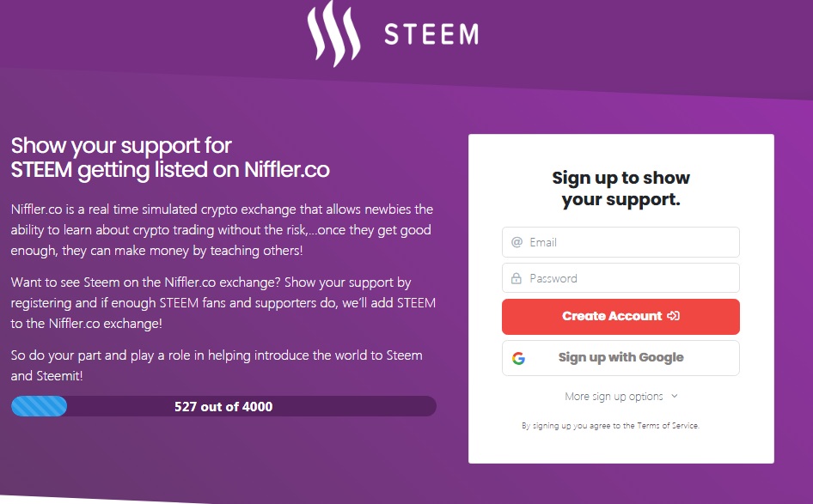Click the arrow icon inside Create Account button
Viewport: 813px width, 504px height.
point(673,316)
